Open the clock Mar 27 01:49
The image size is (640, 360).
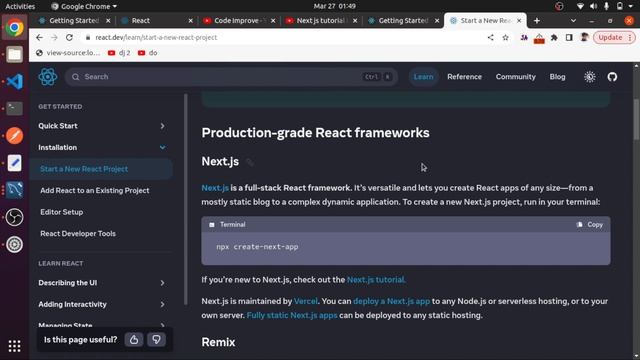pyautogui.click(x=334, y=6)
